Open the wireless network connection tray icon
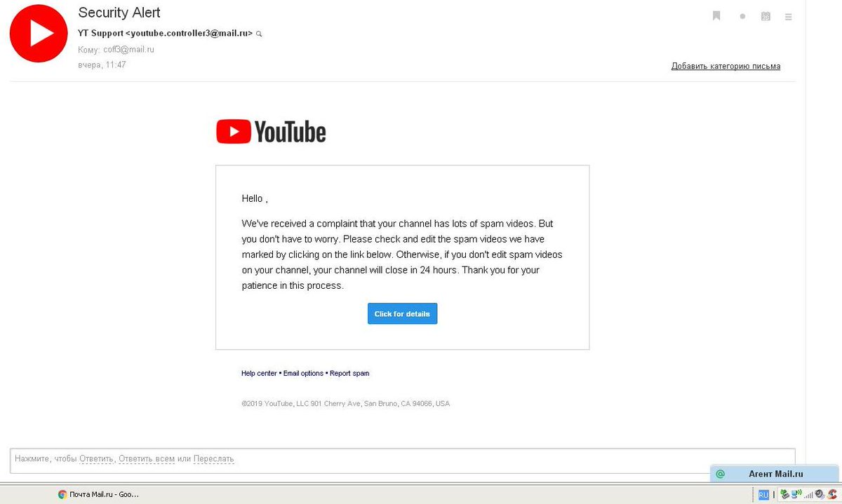Image resolution: width=842 pixels, height=504 pixels. [x=796, y=495]
